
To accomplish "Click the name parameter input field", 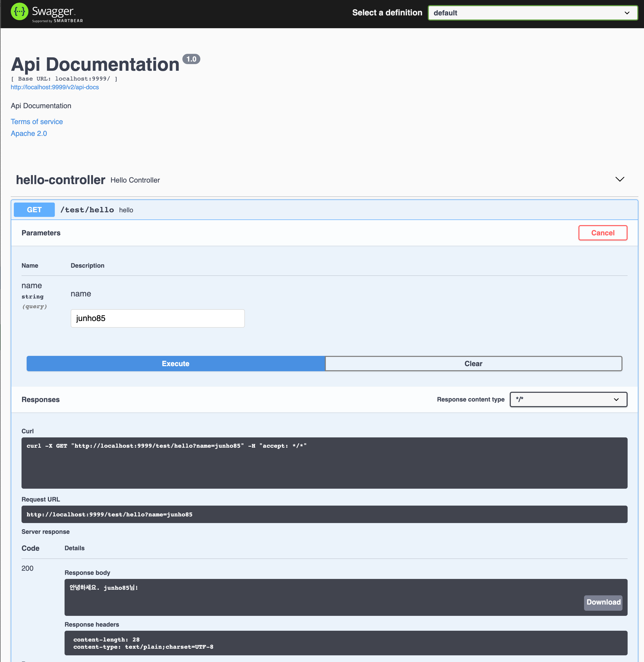I will point(157,318).
